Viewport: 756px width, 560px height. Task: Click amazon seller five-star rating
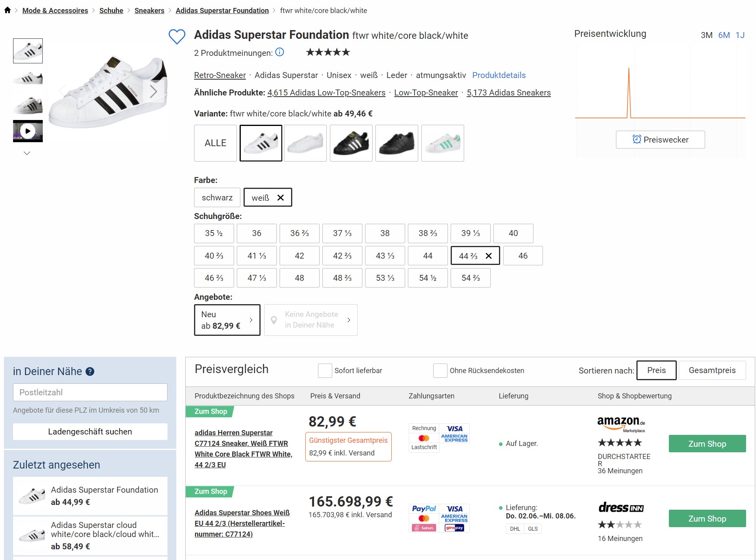coord(620,443)
